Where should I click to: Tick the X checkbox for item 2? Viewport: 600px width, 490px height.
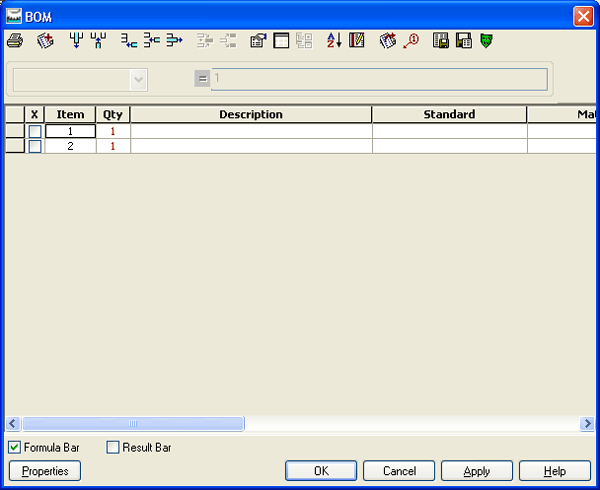pos(35,146)
